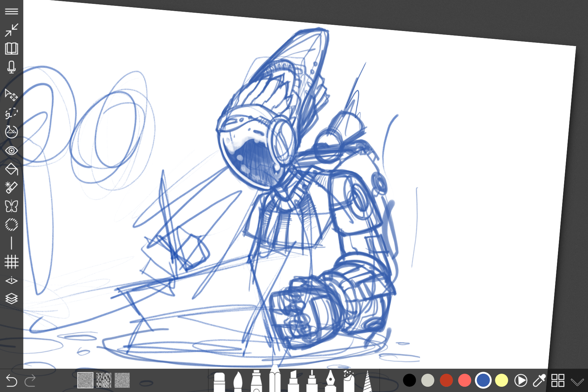
Task: Redo the undone stroke
Action: pyautogui.click(x=30, y=381)
